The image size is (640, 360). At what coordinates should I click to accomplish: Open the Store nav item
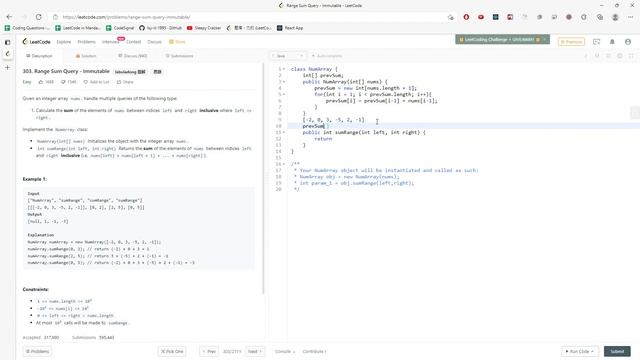point(177,42)
